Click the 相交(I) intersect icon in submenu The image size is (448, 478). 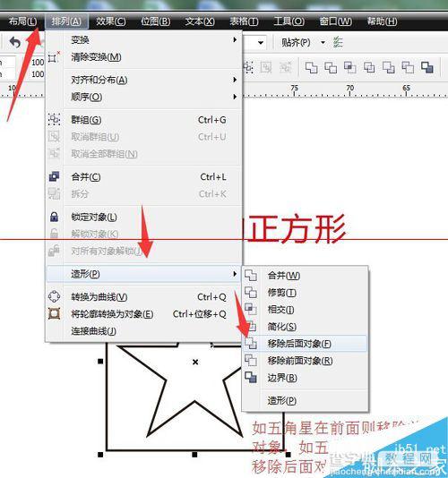tap(251, 310)
